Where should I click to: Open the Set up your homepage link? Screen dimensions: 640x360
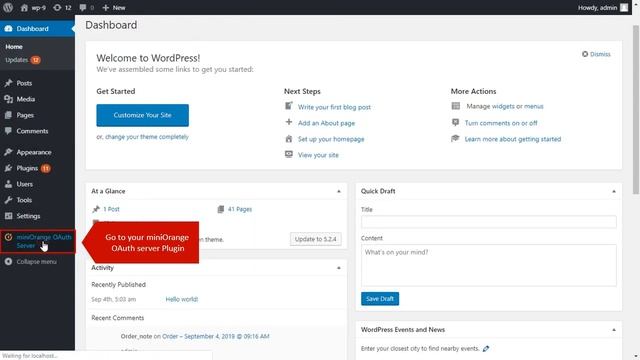click(331, 139)
